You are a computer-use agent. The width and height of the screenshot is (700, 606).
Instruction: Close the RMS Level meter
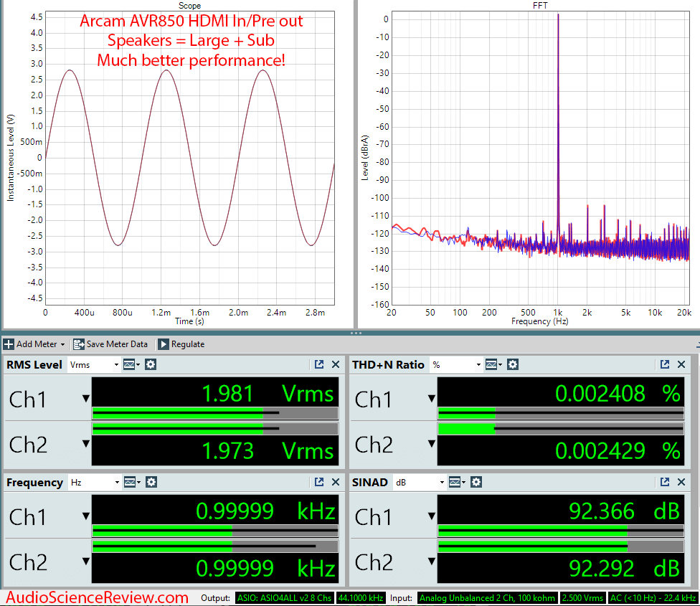(336, 364)
